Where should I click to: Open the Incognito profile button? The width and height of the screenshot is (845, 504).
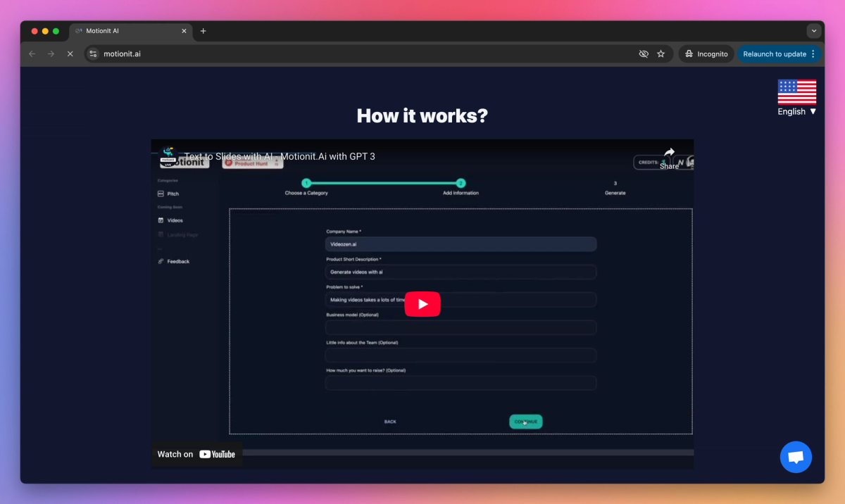[x=706, y=53]
